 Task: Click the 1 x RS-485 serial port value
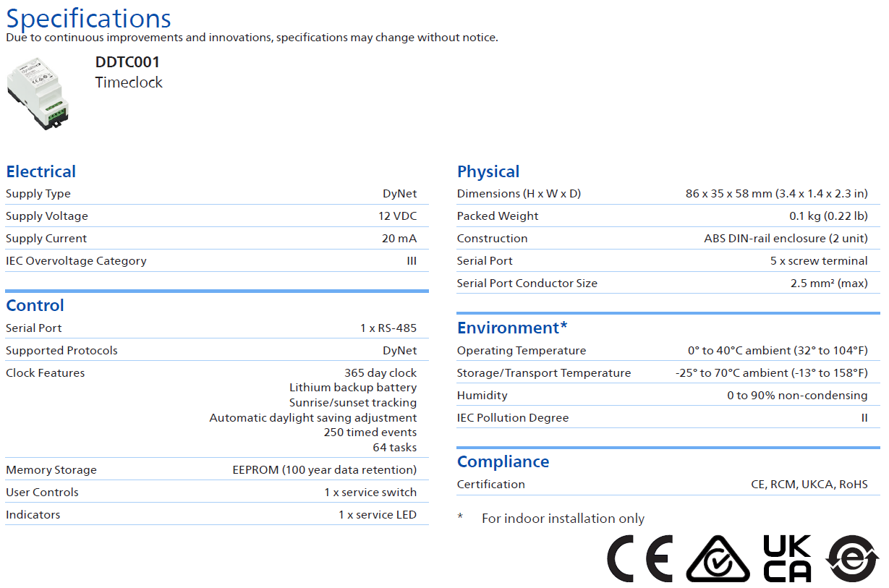click(388, 328)
